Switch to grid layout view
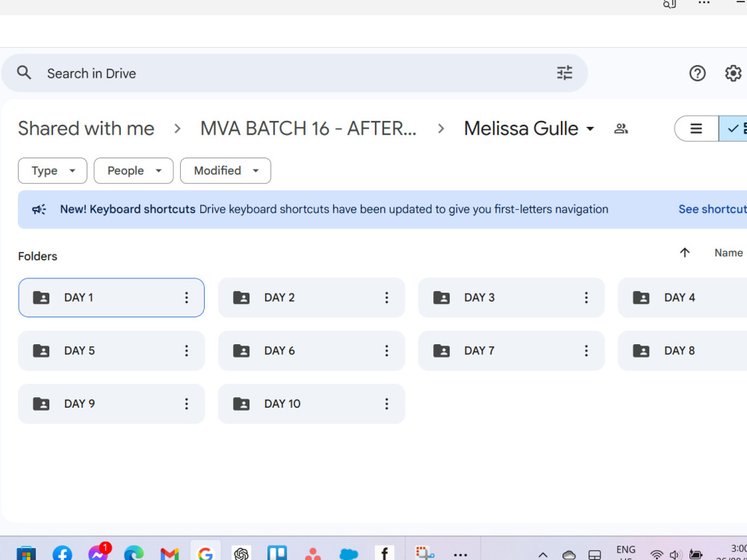Screen dimensions: 747x560 [x=734, y=128]
